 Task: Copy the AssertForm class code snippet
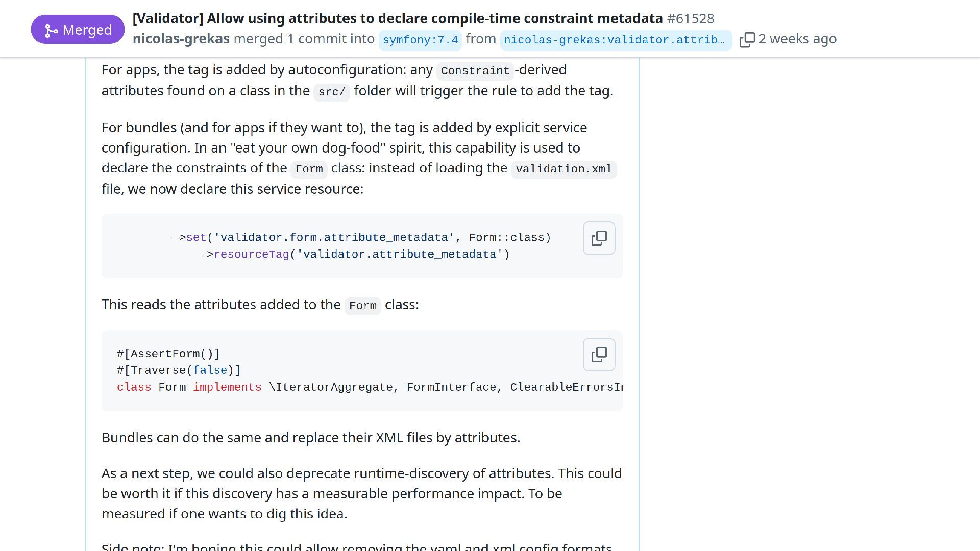(x=599, y=355)
